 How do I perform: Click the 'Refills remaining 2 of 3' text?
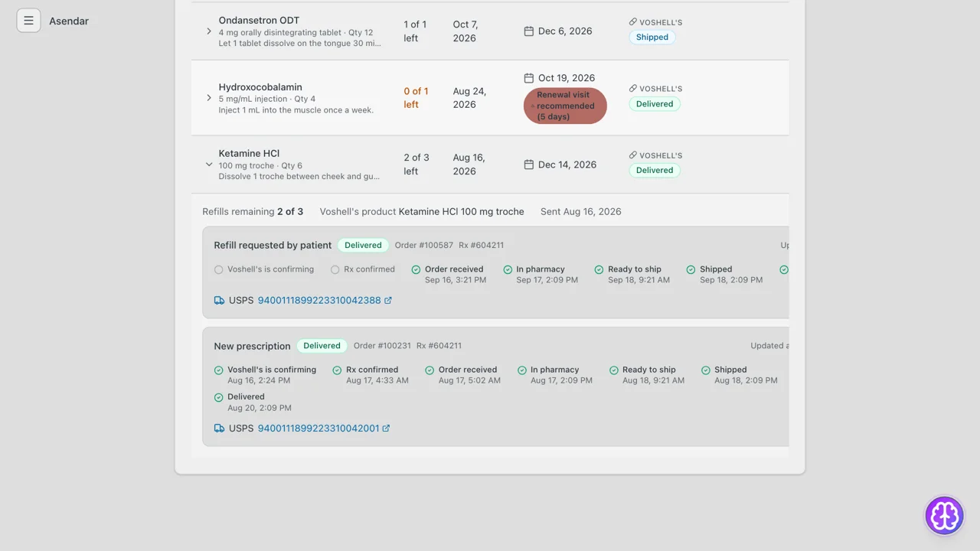pos(253,212)
